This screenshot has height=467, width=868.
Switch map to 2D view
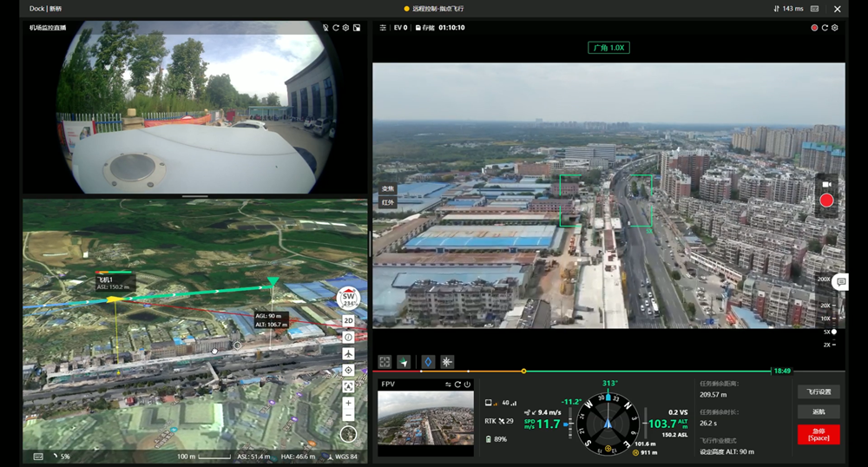348,320
